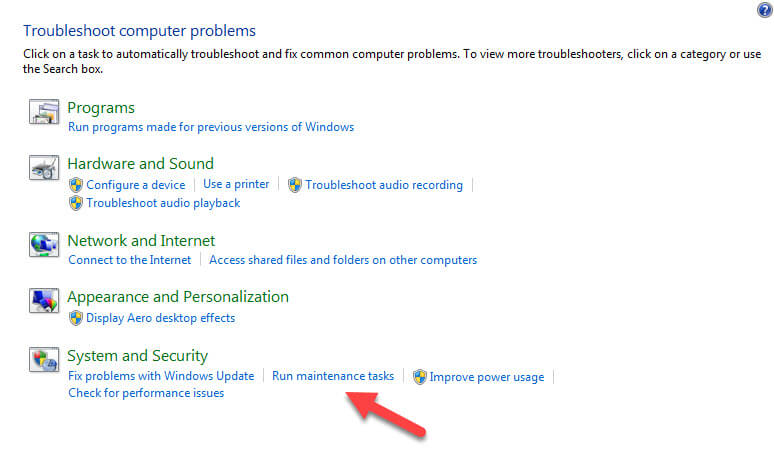
Task: Open the Help question mark icon
Action: 765,10
